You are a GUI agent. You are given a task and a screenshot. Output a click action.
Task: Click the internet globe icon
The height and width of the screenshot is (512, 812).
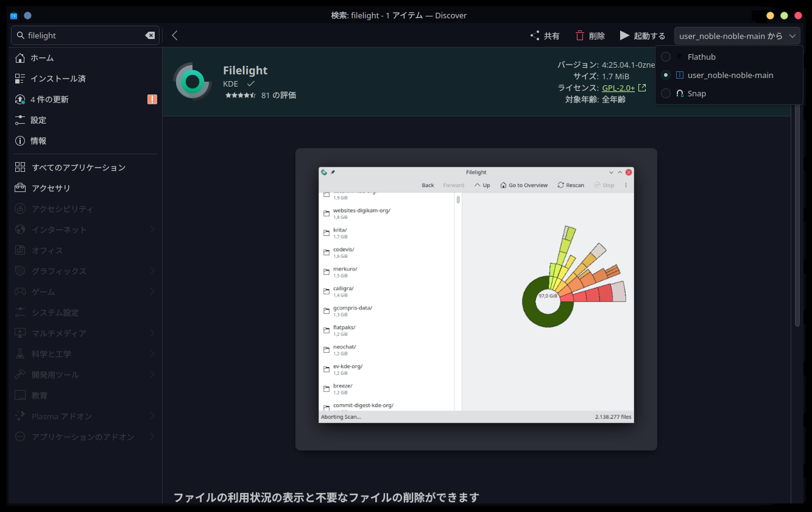tap(20, 229)
